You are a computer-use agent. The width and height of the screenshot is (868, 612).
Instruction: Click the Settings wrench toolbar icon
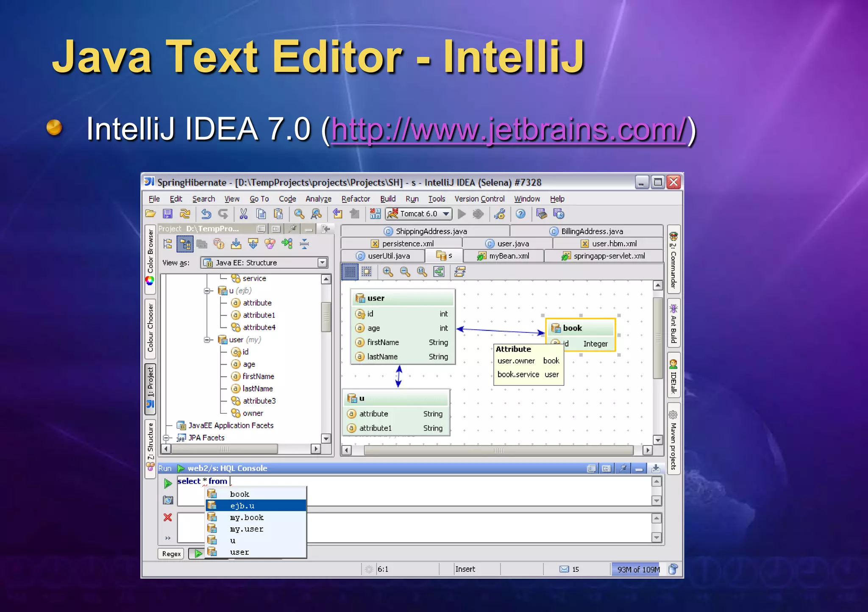(x=500, y=214)
